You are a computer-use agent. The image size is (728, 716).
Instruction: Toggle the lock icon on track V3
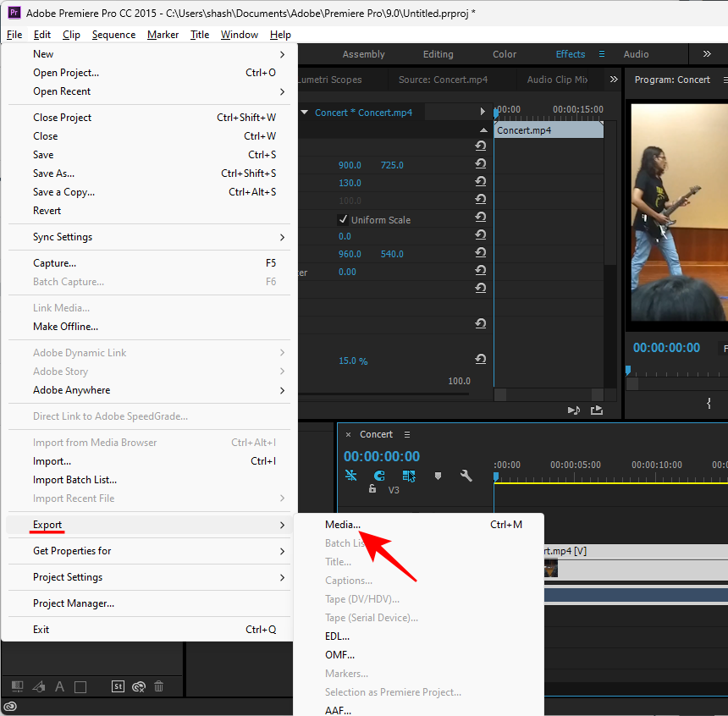pyautogui.click(x=372, y=487)
